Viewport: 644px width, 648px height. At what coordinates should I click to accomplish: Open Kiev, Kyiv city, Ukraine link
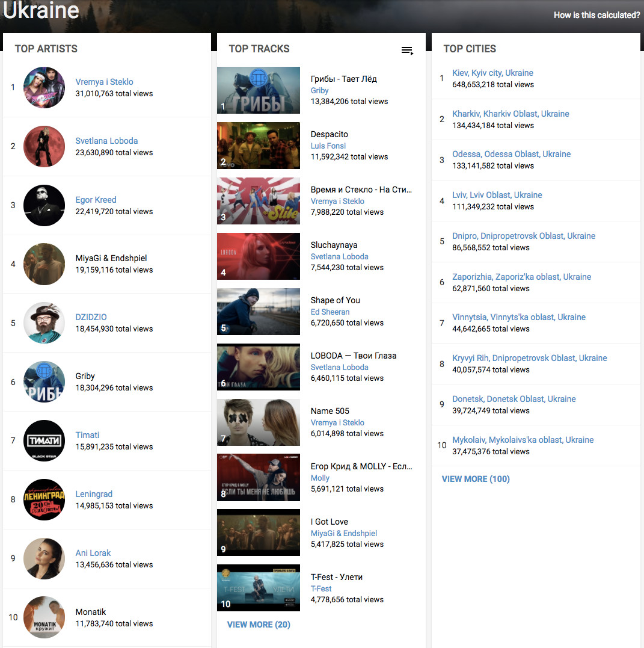pos(492,73)
